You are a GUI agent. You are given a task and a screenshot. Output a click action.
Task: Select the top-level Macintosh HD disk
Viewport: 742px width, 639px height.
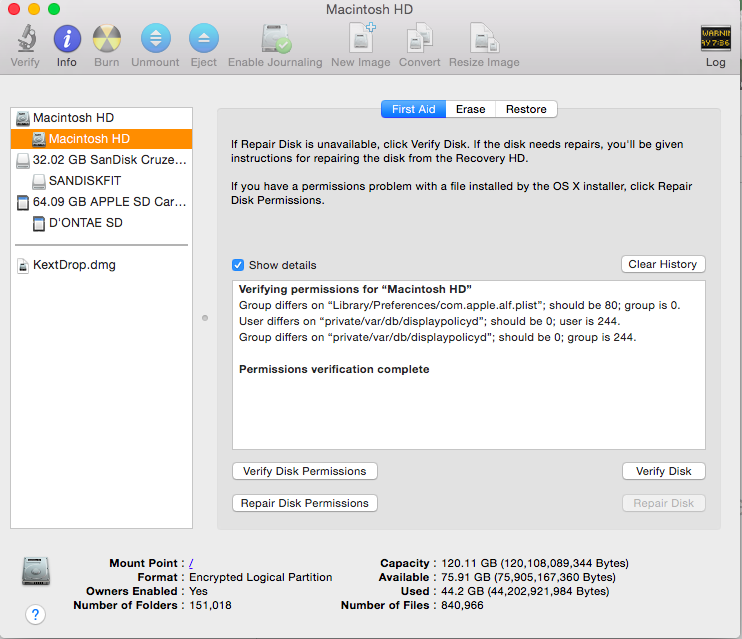click(101, 118)
